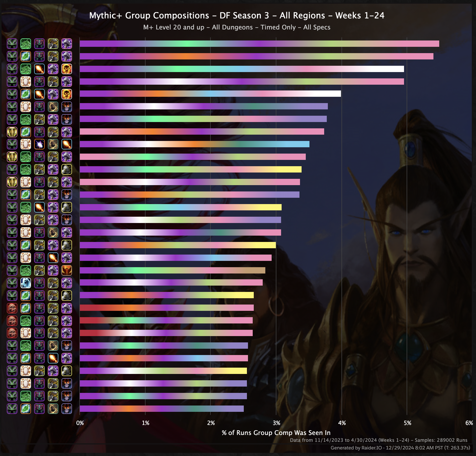This screenshot has width=476, height=456.
Task: Click the '0%' axis label
Action: 80,423
